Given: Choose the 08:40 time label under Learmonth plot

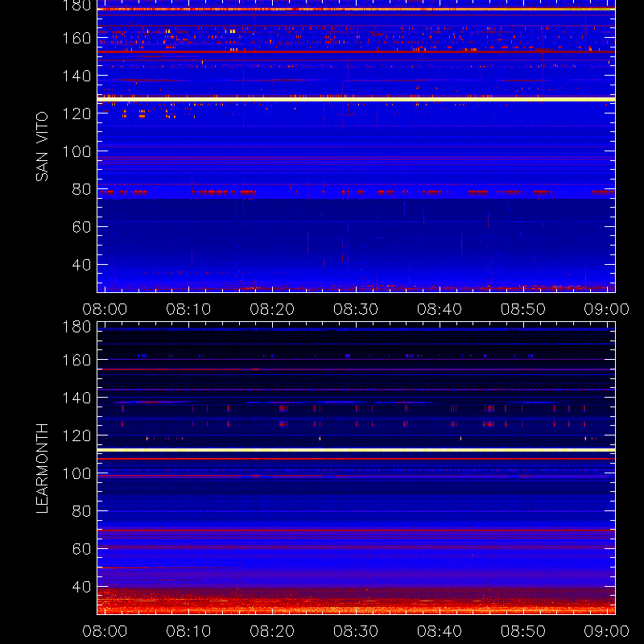Looking at the screenshot, I should 440,631.
